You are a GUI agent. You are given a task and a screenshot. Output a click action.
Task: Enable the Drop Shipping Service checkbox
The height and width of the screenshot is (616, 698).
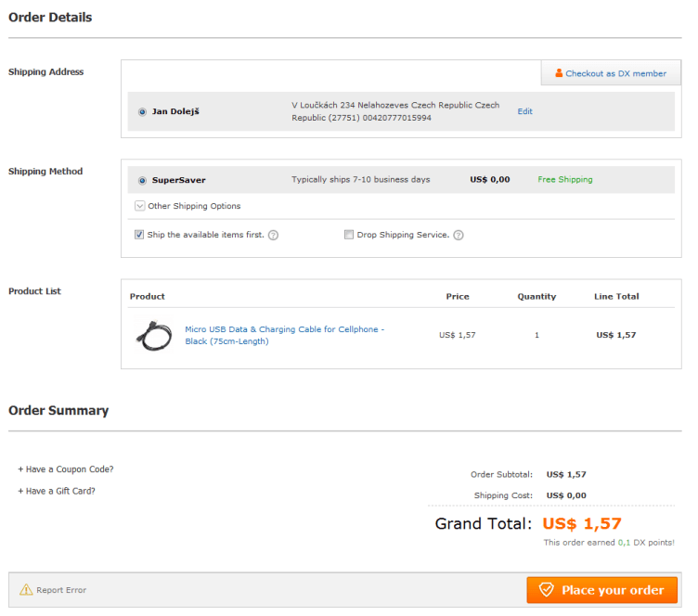pyautogui.click(x=349, y=235)
